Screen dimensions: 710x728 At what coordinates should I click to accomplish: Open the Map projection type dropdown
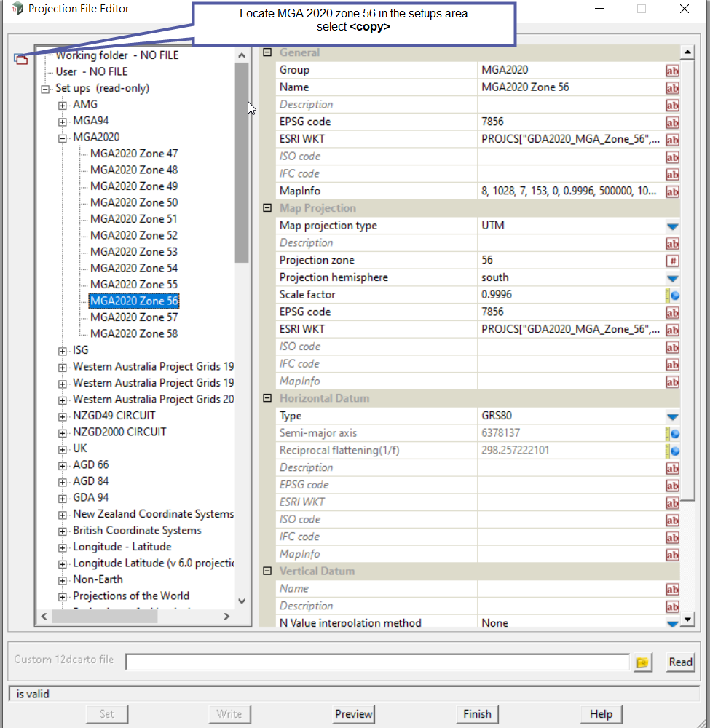point(672,226)
